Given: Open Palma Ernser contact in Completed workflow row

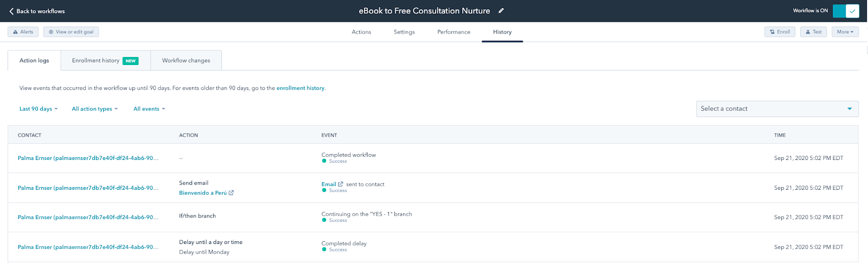Looking at the screenshot, I should coord(88,158).
